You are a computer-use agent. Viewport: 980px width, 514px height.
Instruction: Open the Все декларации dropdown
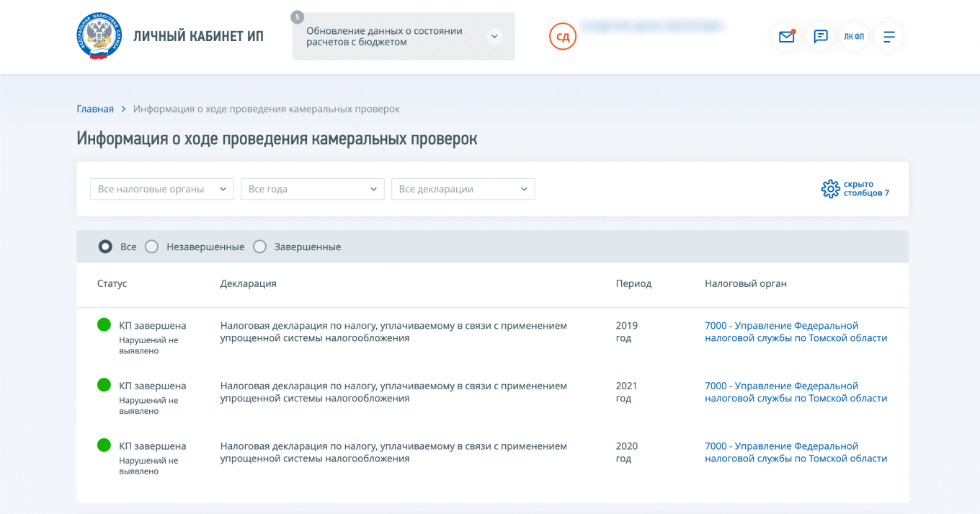(x=463, y=188)
